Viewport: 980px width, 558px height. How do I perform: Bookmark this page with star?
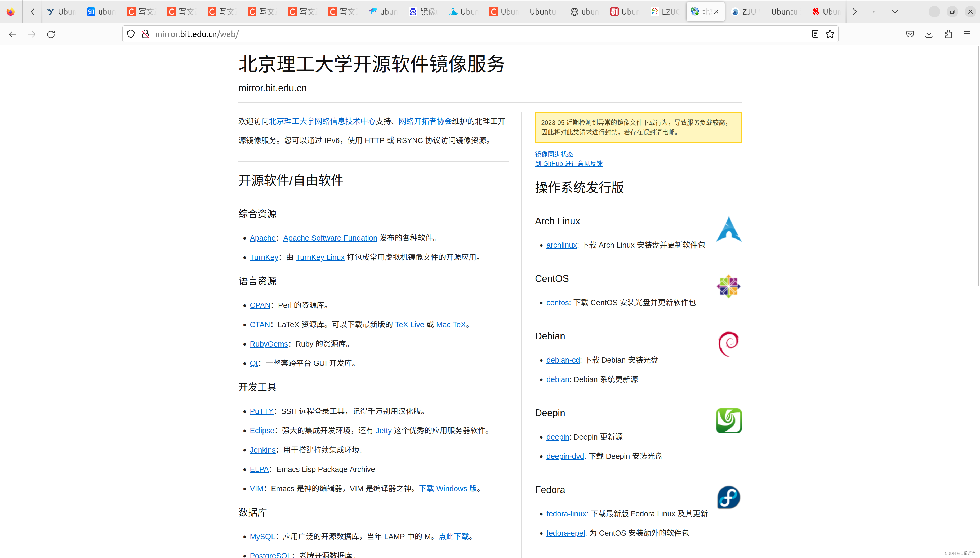point(830,34)
